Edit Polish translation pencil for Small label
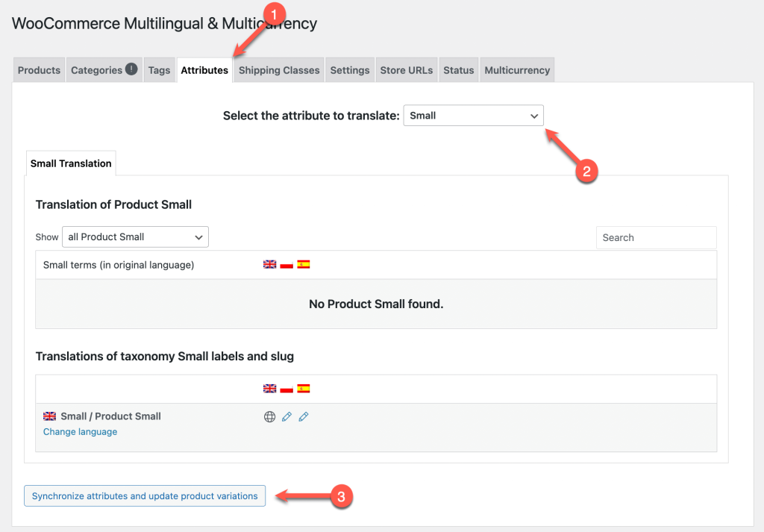764x532 pixels. pyautogui.click(x=286, y=416)
